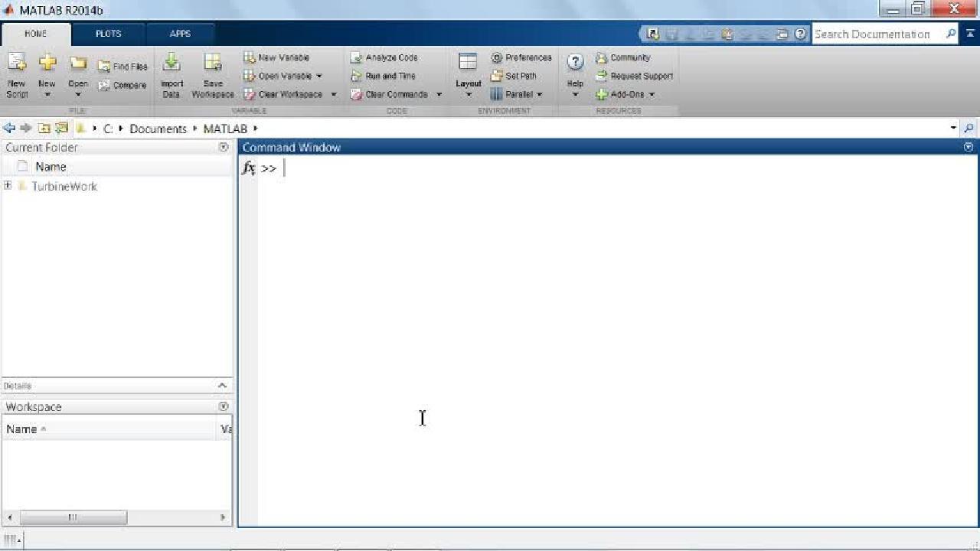Image resolution: width=980 pixels, height=551 pixels.
Task: Open the Clear Workspace dropdown arrow
Action: pos(334,94)
